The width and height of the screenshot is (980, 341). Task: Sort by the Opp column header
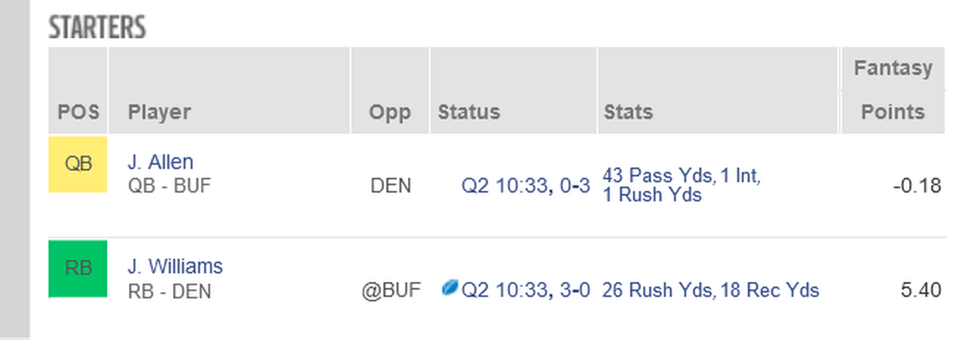(390, 112)
